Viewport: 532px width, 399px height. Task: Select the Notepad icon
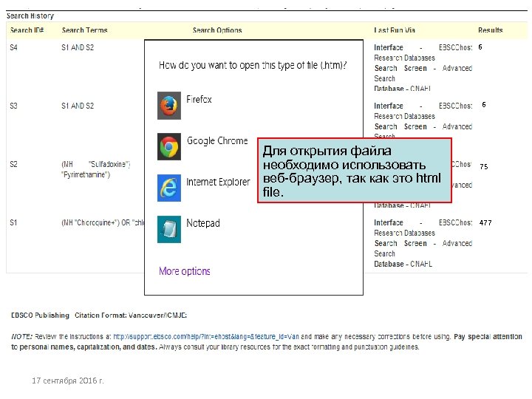pos(169,229)
